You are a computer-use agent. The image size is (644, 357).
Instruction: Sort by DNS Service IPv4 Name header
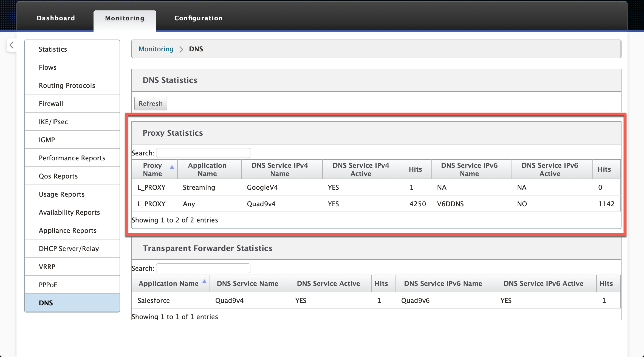coord(282,169)
